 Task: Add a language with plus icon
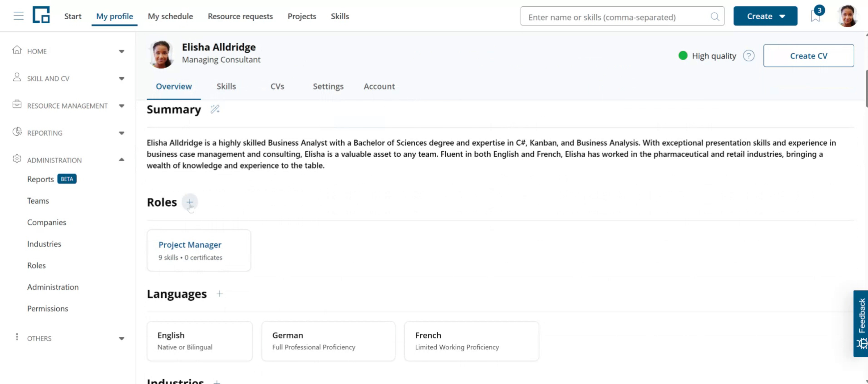tap(219, 294)
